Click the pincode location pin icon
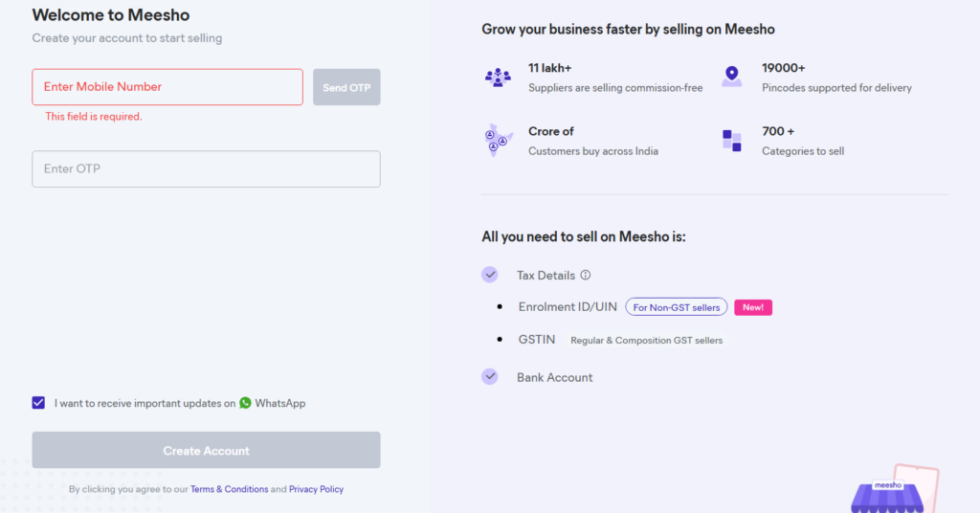The width and height of the screenshot is (980, 513). [731, 77]
